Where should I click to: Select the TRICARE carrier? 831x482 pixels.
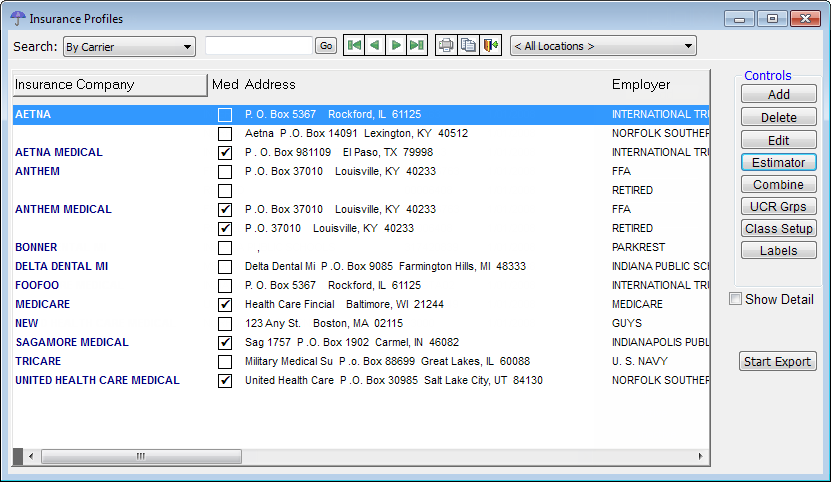coord(38,362)
